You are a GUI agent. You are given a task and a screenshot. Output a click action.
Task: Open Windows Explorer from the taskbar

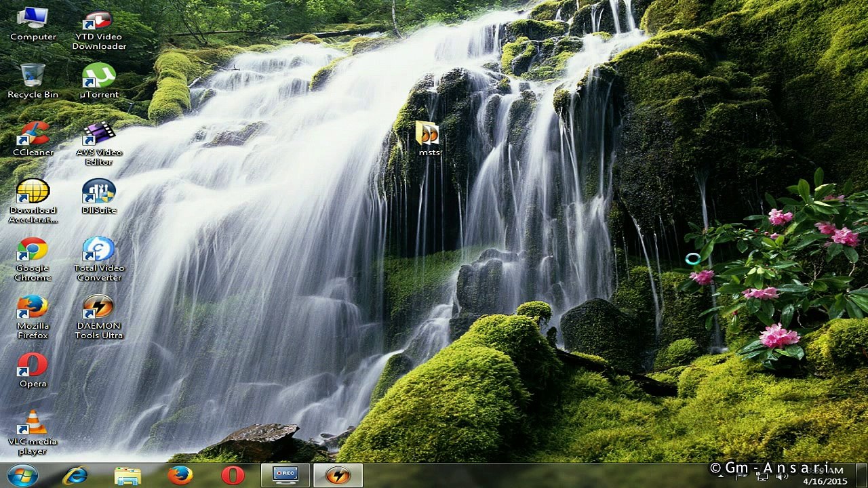(x=127, y=476)
